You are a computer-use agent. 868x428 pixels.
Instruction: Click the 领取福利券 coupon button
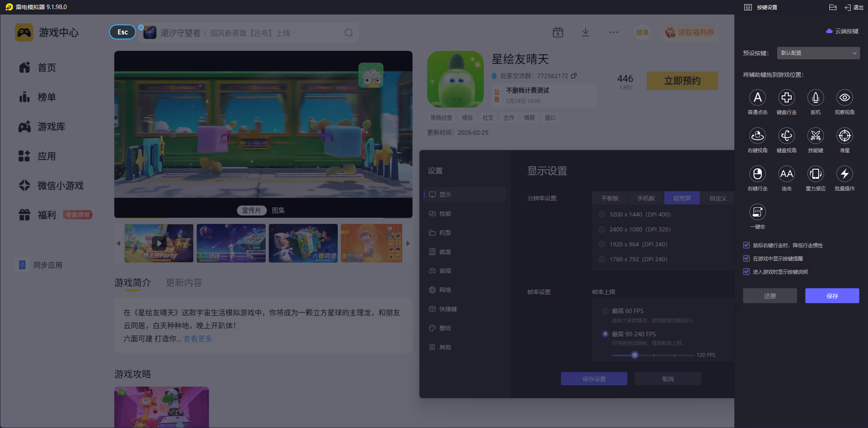[689, 32]
